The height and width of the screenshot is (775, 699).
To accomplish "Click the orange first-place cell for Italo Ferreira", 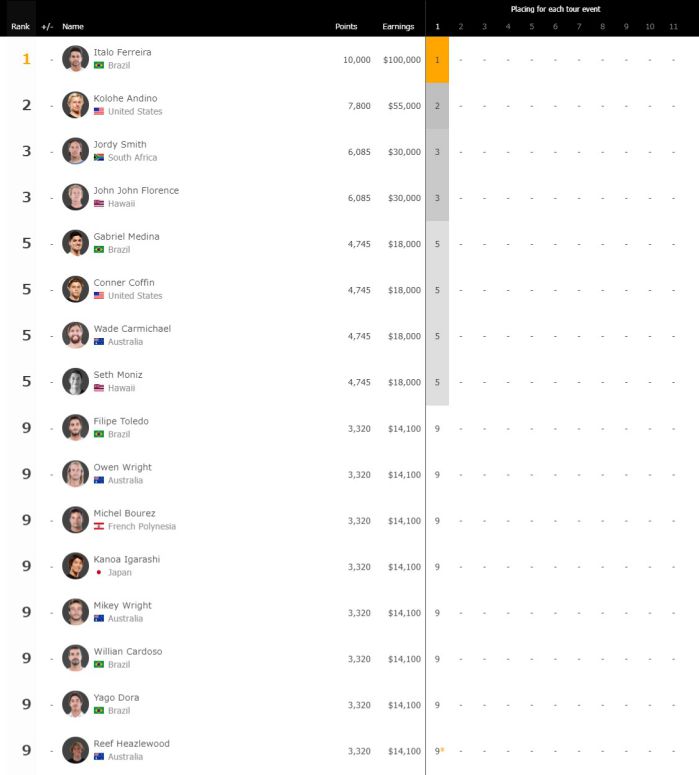I will point(437,59).
